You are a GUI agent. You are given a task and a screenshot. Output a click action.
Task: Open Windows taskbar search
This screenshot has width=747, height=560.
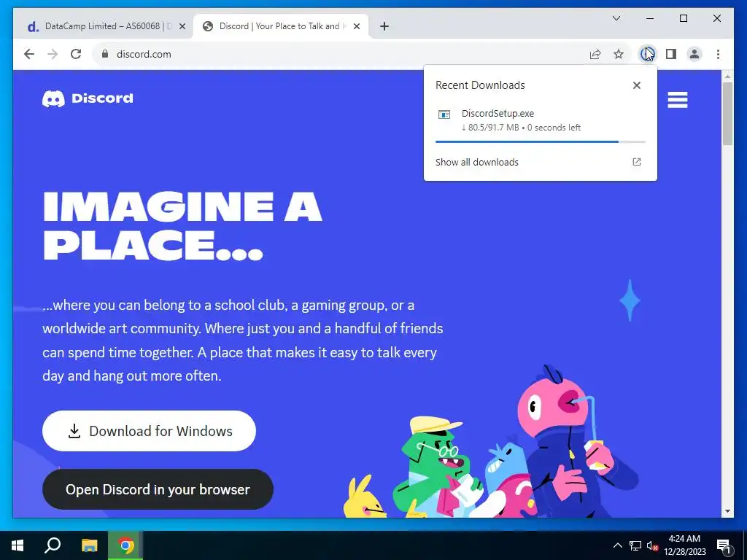tap(53, 545)
